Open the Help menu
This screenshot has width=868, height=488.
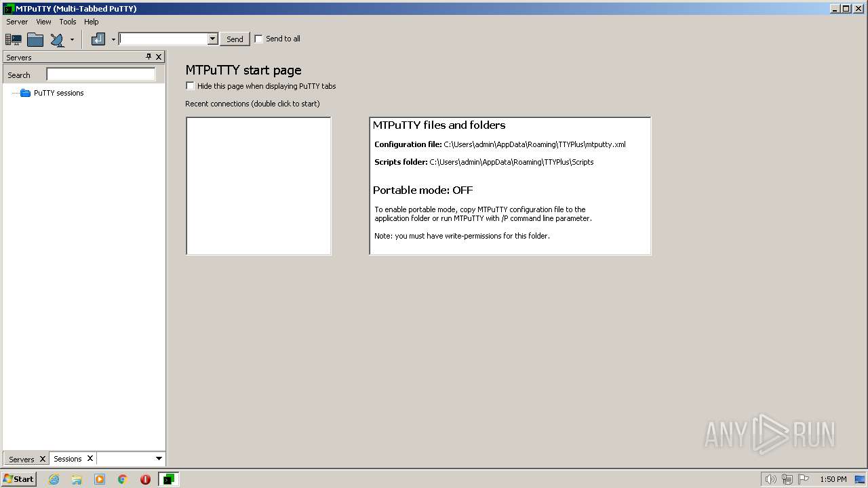tap(92, 22)
